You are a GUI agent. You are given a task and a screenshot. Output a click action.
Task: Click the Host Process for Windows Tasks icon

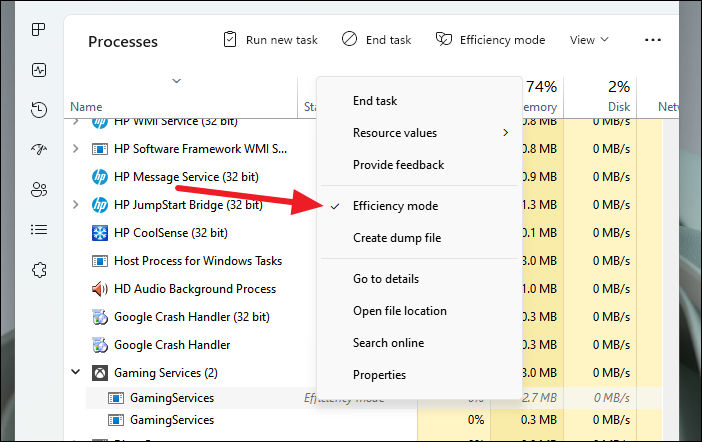[100, 261]
